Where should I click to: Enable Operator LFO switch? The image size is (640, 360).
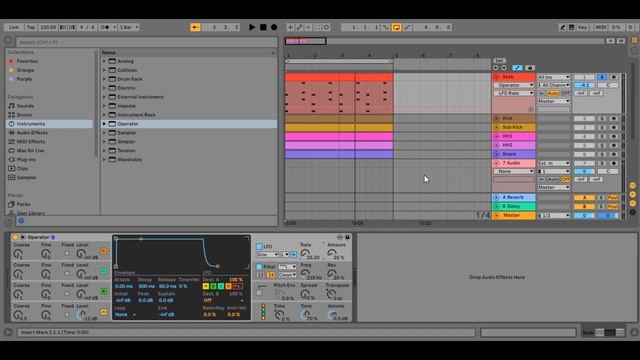pyautogui.click(x=259, y=247)
